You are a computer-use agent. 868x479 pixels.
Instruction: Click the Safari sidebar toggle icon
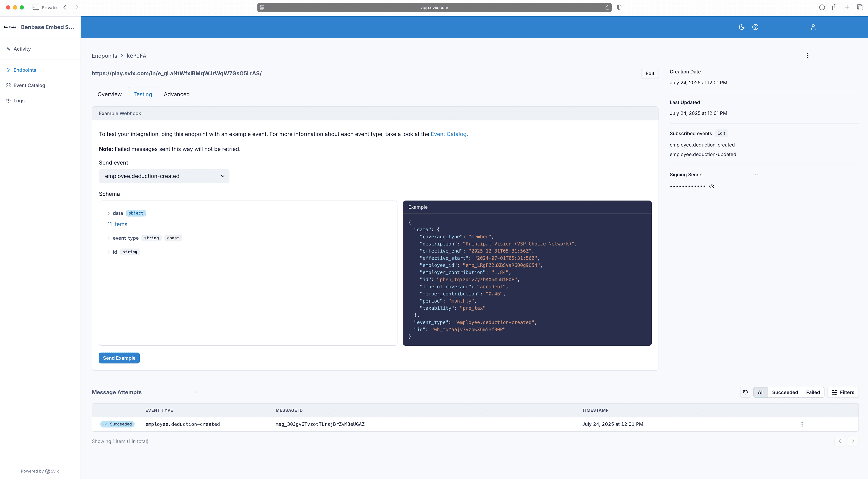point(36,7)
